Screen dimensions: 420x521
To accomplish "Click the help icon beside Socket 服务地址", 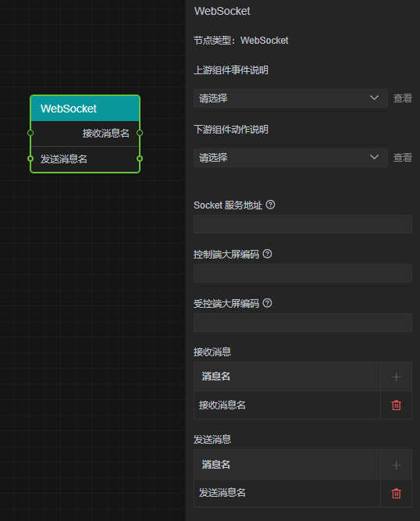I will click(271, 205).
